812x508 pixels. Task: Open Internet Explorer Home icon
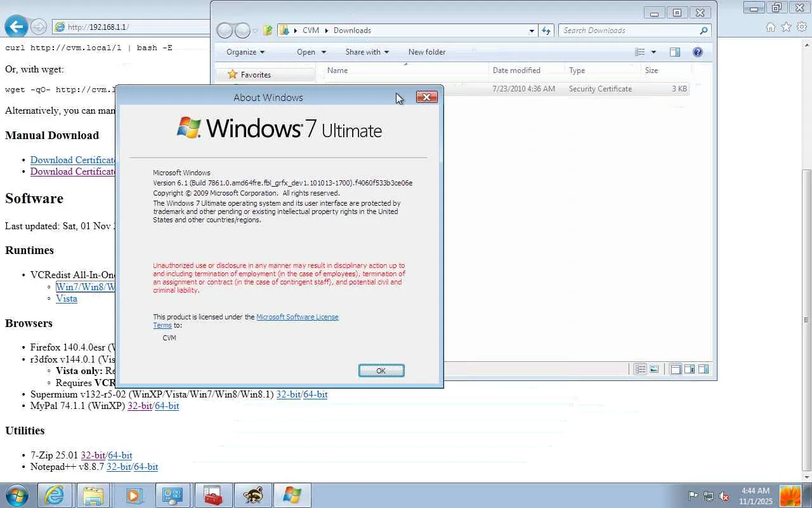tap(771, 27)
